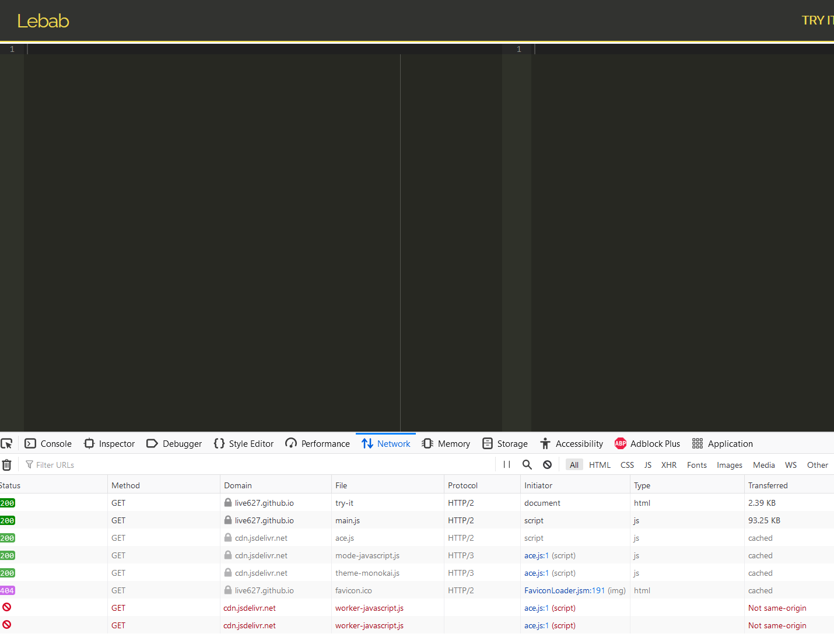
Task: Select the Network tab
Action: coord(386,444)
